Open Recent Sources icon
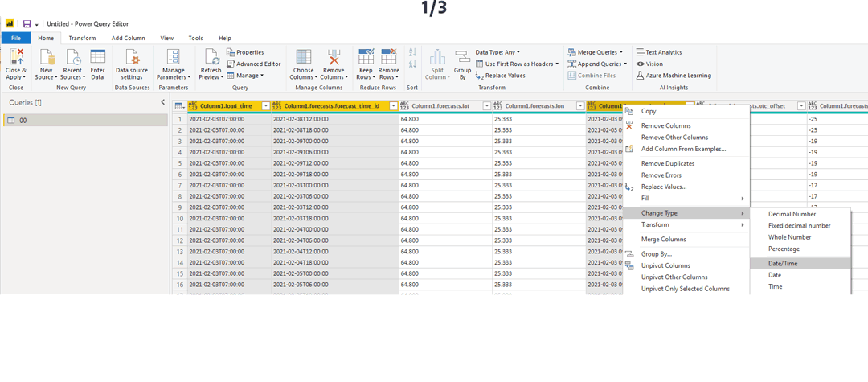Image resolution: width=868 pixels, height=382 pixels. pyautogui.click(x=72, y=57)
